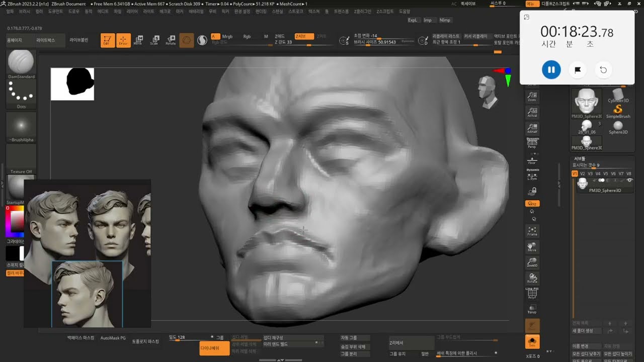Toggle PolyF line fill display
This screenshot has height=362, width=644.
point(532,293)
